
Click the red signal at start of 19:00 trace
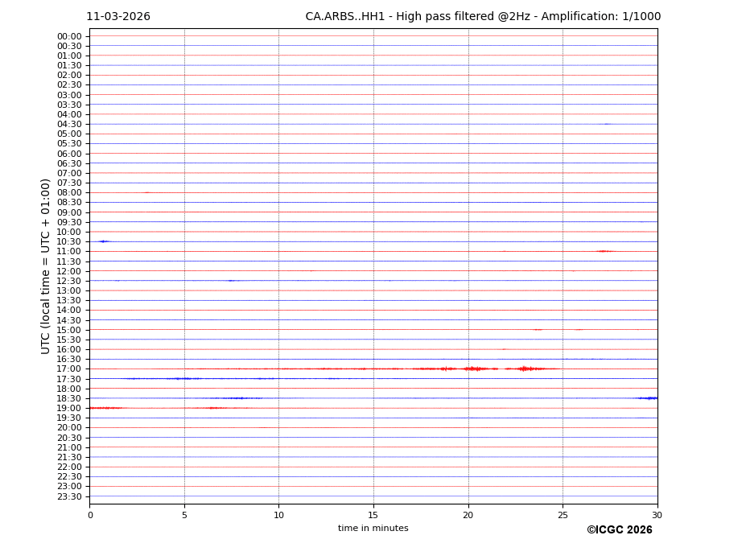pyautogui.click(x=105, y=408)
